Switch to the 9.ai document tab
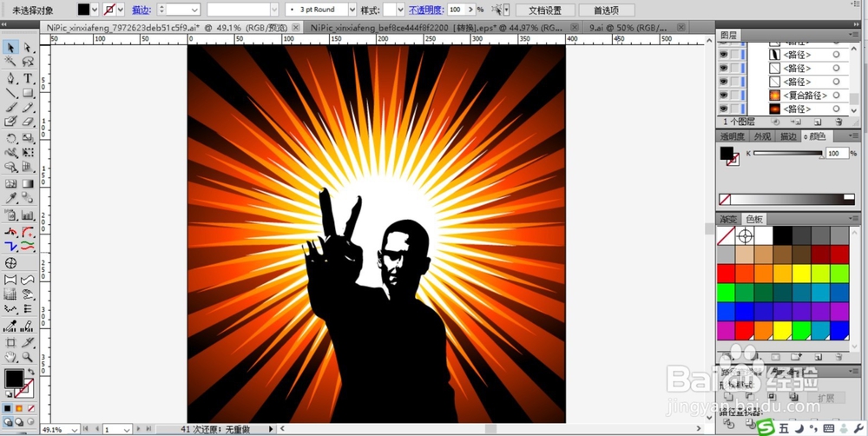The image size is (868, 436). pos(628,27)
